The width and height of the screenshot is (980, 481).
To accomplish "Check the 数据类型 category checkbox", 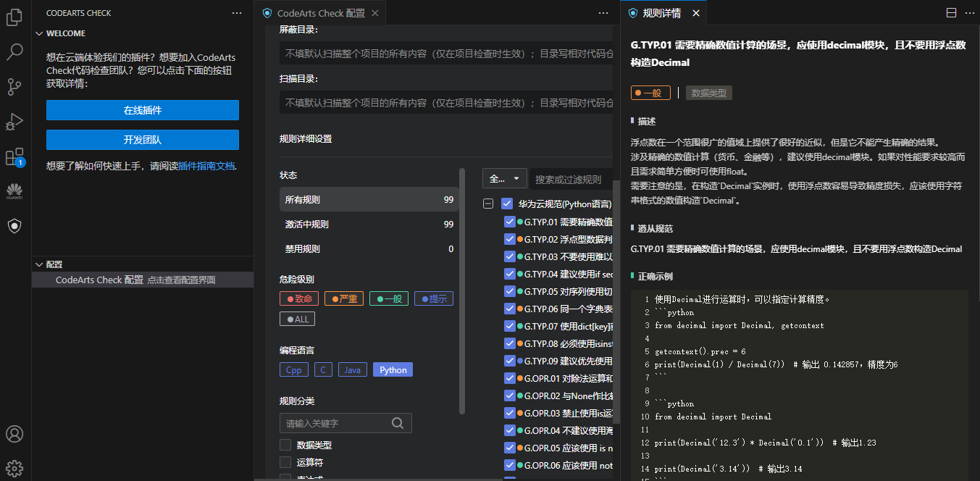I will coord(285,445).
